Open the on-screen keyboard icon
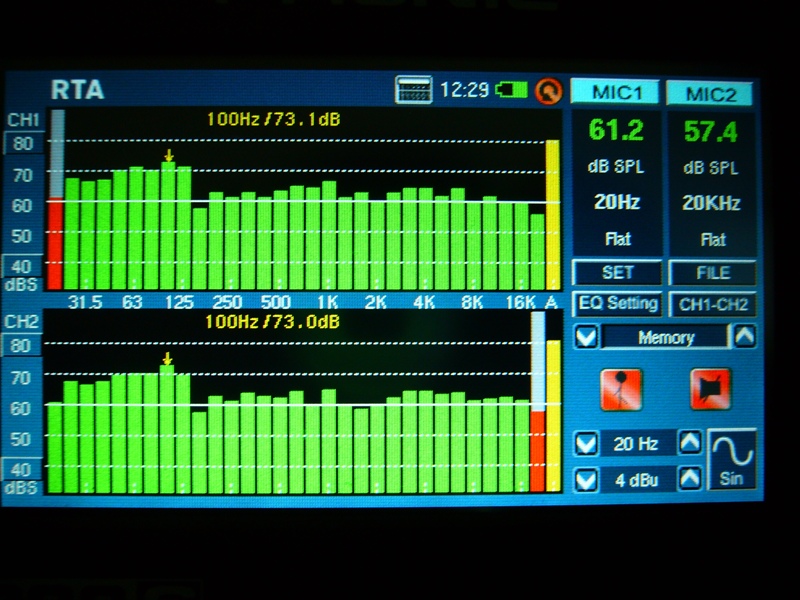 click(x=411, y=90)
